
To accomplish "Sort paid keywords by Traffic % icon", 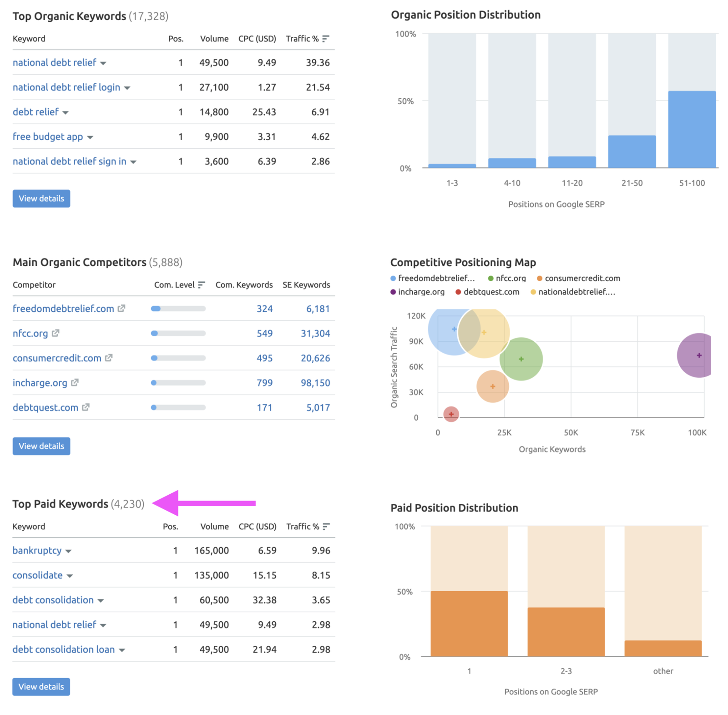I will click(x=326, y=527).
